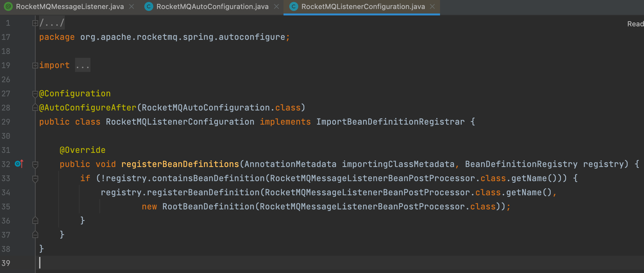Click the importingClassMetadata parameter name

(x=398, y=164)
